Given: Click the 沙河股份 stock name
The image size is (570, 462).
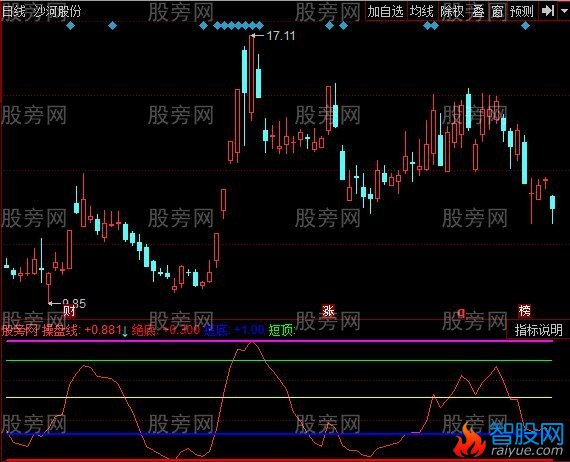Looking at the screenshot, I should pyautogui.click(x=57, y=12).
